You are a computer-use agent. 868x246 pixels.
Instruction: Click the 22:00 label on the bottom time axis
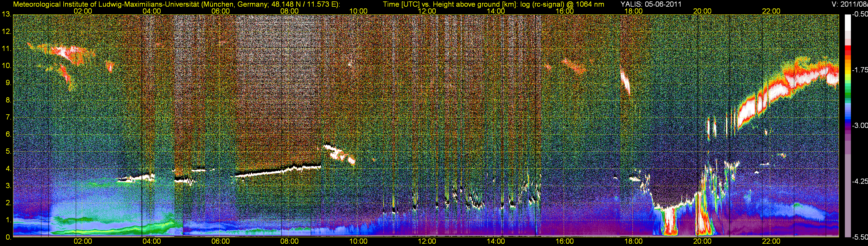(x=771, y=241)
